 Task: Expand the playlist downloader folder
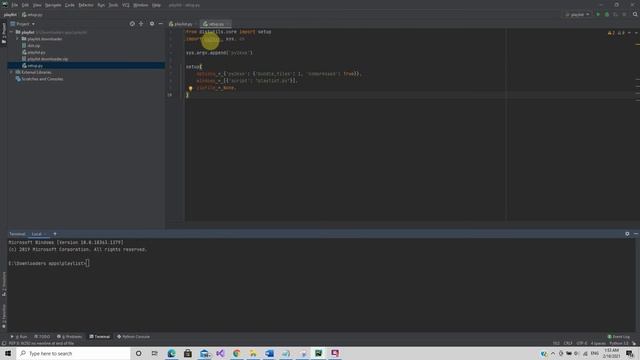click(18, 39)
